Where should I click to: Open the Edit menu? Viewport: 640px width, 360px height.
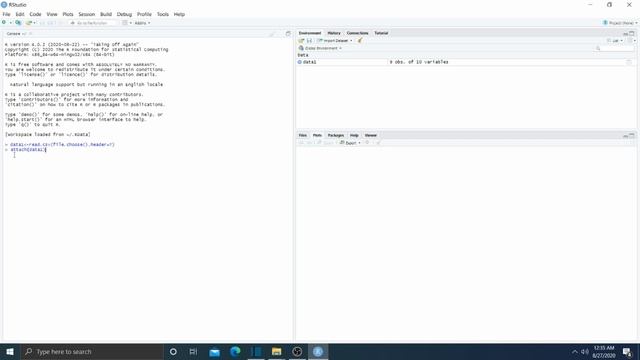[20, 14]
